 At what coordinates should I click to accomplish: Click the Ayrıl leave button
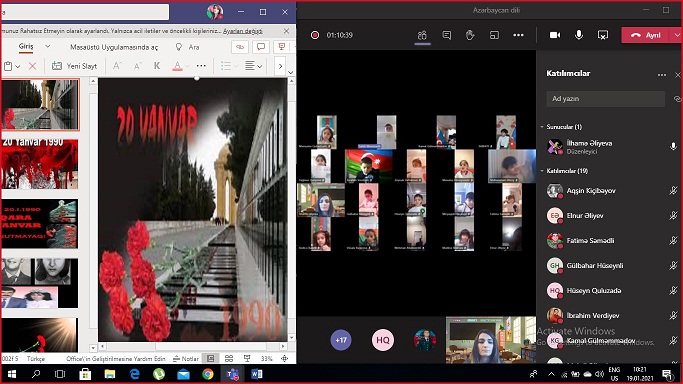(x=646, y=35)
